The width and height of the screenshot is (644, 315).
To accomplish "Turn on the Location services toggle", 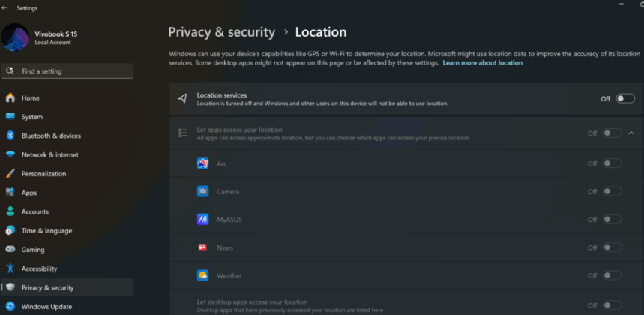I will click(625, 98).
